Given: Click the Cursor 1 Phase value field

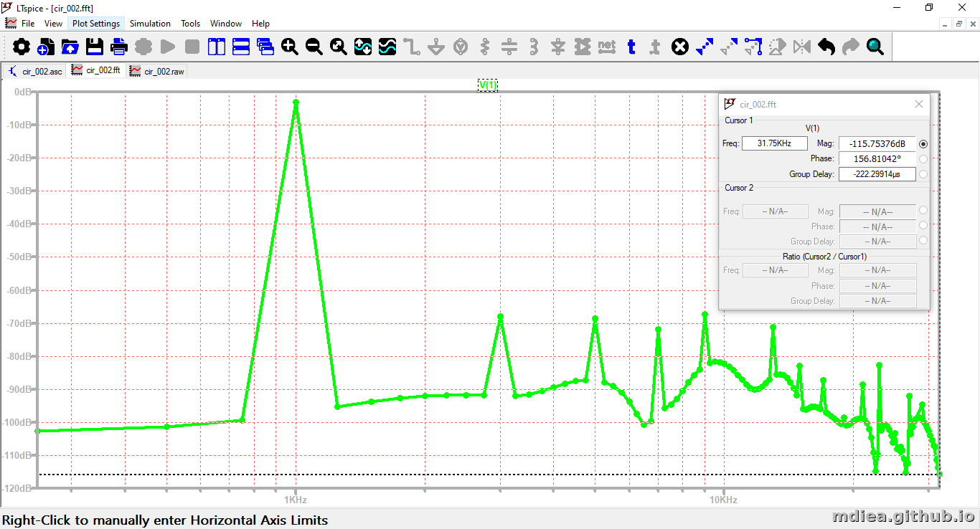Looking at the screenshot, I should 877,158.
